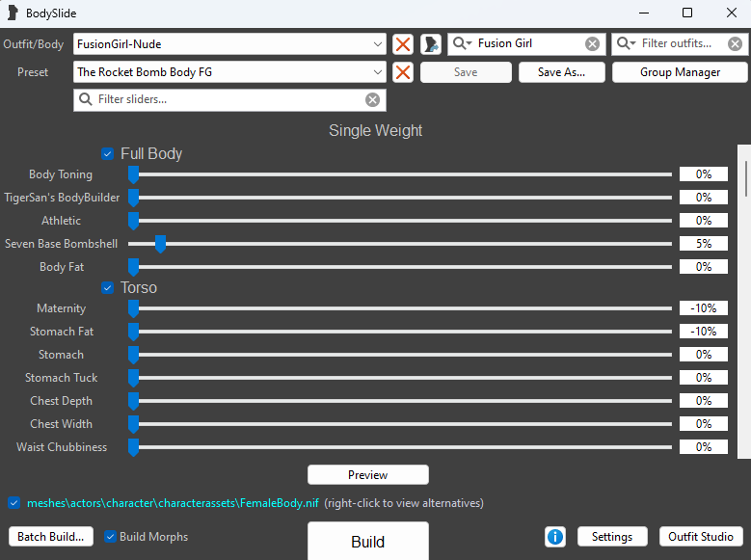Uncheck the Full Body category

(107, 154)
